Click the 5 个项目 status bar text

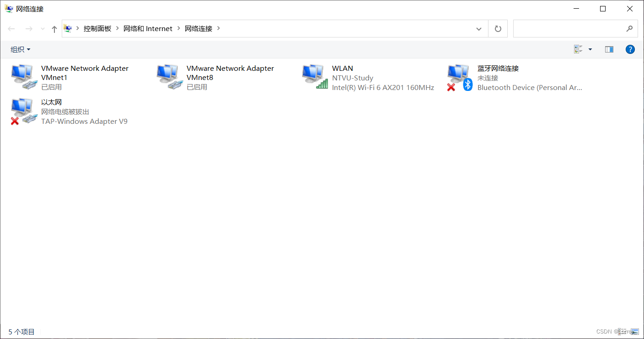point(21,332)
